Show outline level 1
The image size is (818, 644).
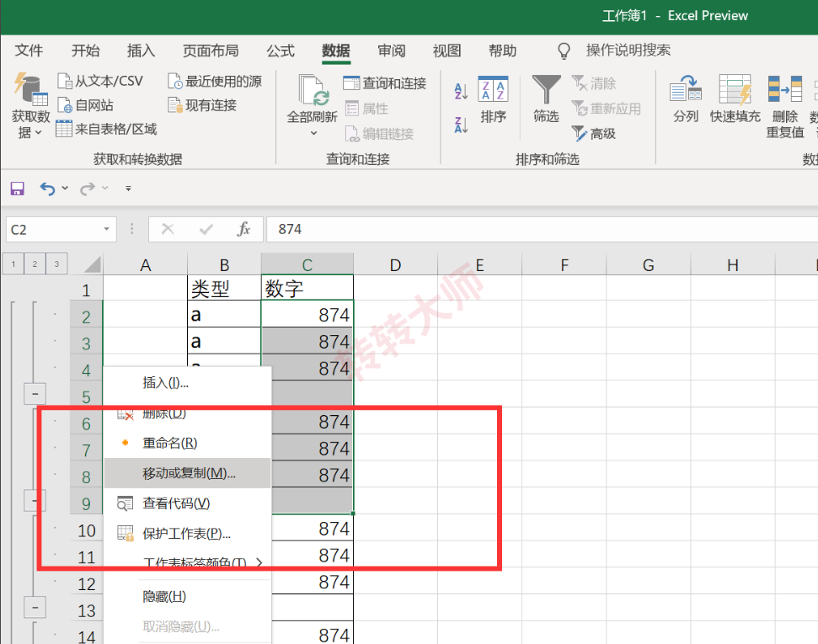[x=13, y=263]
